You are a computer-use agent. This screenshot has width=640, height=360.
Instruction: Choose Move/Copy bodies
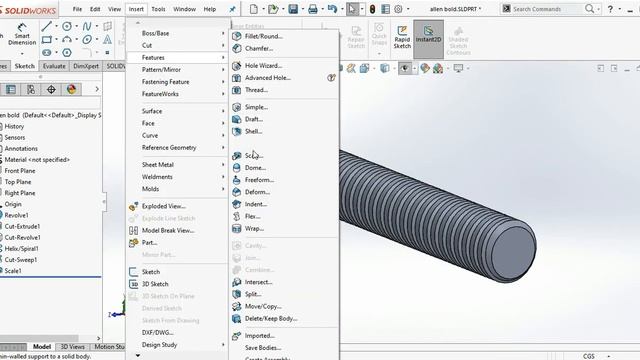pos(263,307)
